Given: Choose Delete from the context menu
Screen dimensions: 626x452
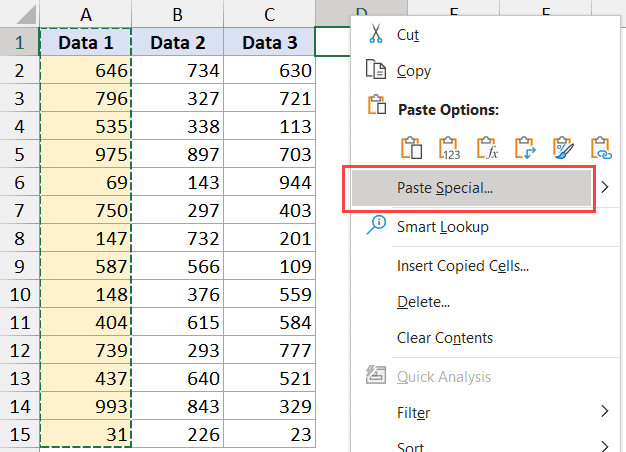Looking at the screenshot, I should tap(422, 301).
